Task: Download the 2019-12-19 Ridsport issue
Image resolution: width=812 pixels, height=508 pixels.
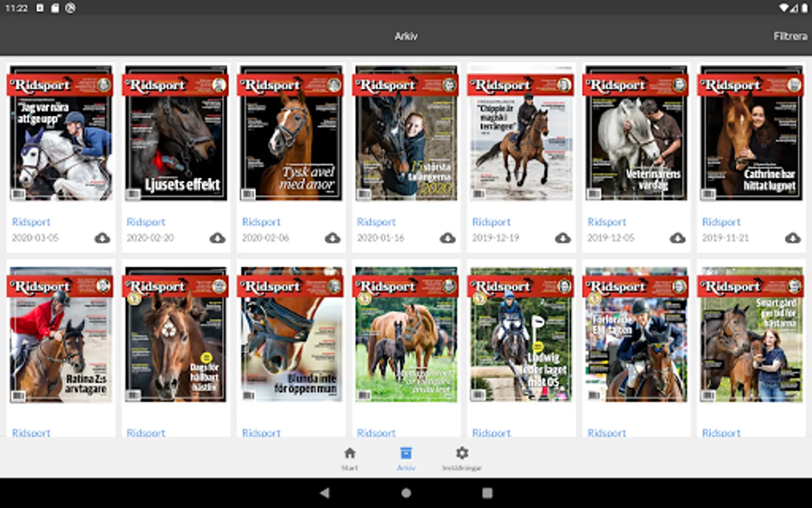Action: click(x=562, y=238)
